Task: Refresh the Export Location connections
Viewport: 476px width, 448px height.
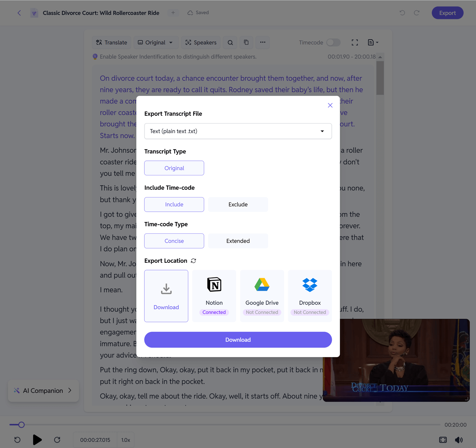Action: (193, 261)
